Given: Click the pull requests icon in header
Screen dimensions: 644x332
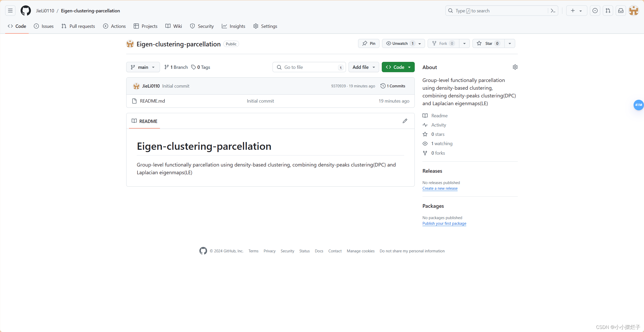Looking at the screenshot, I should pos(608,11).
